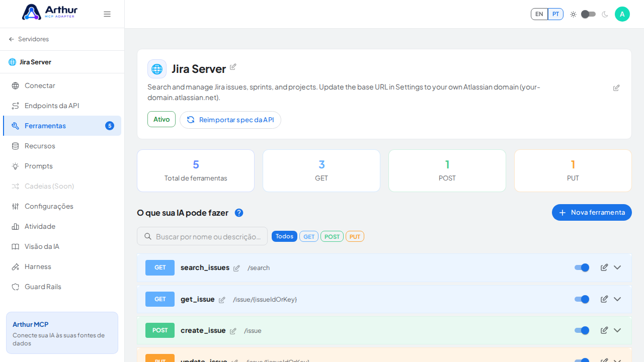Select the Todos filter

coord(284,236)
